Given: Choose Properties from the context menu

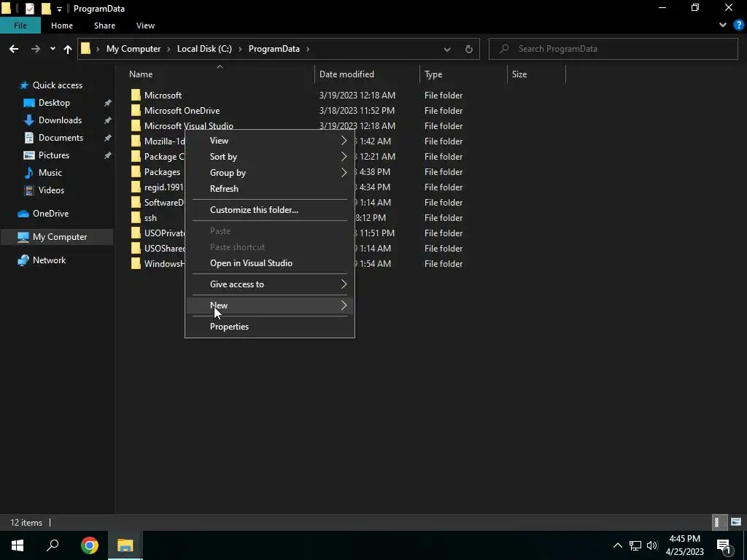Looking at the screenshot, I should click(270, 327).
